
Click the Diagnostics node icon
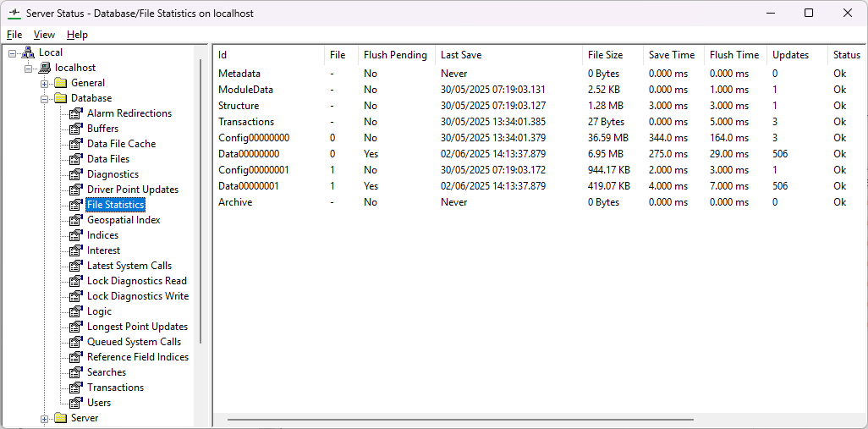76,174
